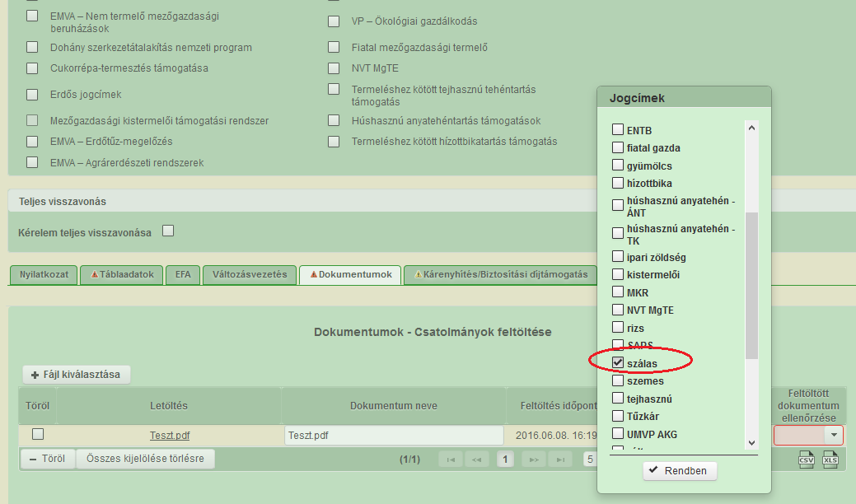
Task: Switch to Kárenyhítés/Biztosítási díjtámogatás tab
Action: pos(501,275)
